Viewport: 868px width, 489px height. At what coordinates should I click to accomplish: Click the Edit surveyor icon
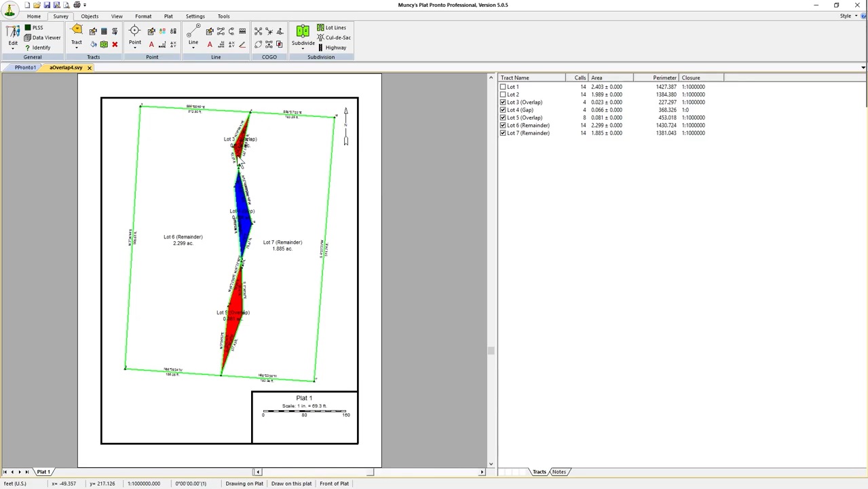[x=13, y=31]
